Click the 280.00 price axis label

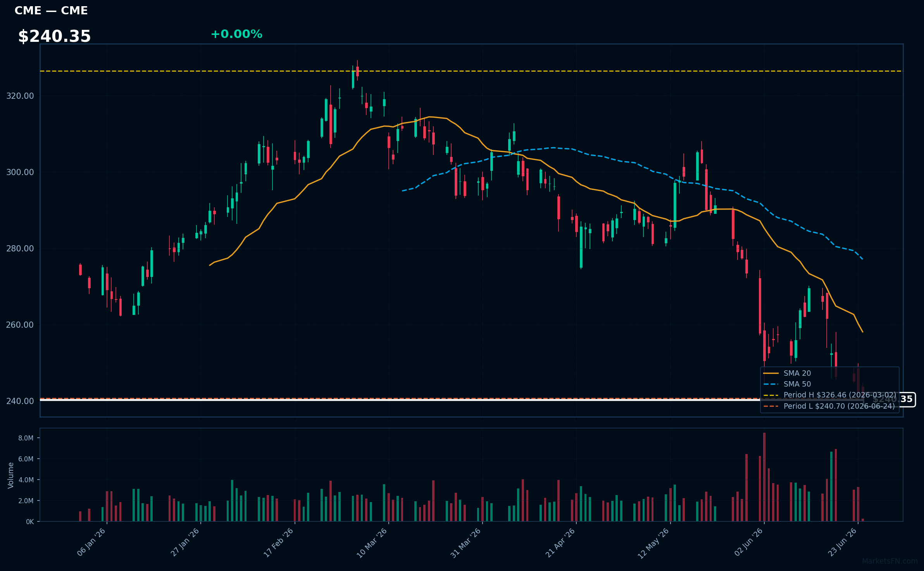click(x=20, y=249)
